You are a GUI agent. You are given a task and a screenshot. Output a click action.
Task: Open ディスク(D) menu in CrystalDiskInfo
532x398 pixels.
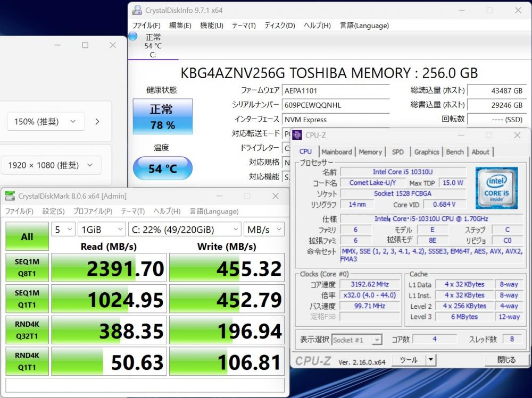click(x=280, y=26)
